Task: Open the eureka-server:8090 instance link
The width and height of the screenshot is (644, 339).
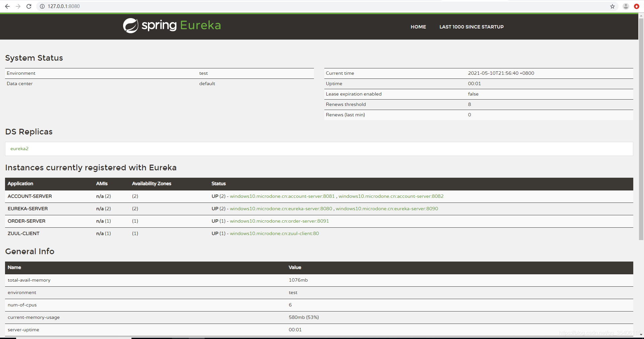Action: (387, 209)
